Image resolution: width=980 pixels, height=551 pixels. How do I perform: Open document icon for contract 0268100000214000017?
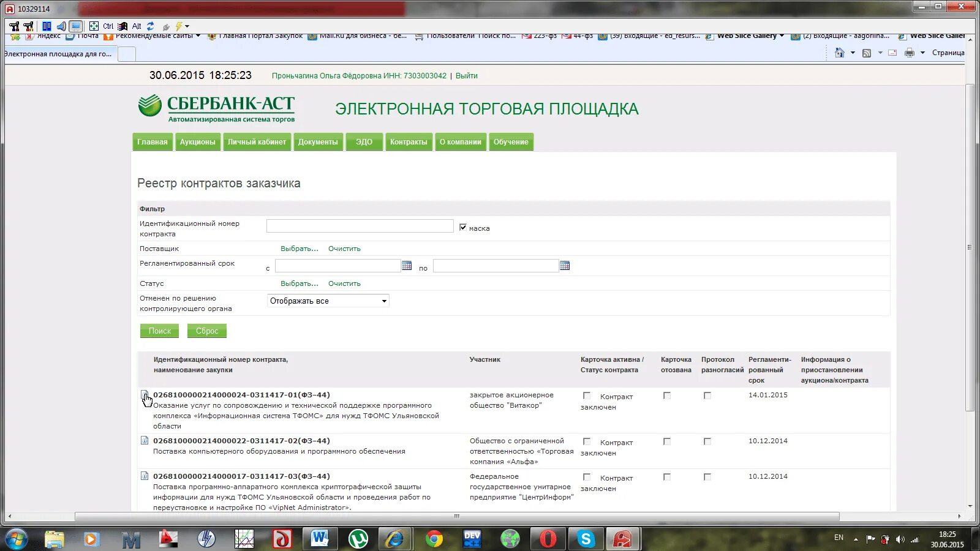coord(145,476)
